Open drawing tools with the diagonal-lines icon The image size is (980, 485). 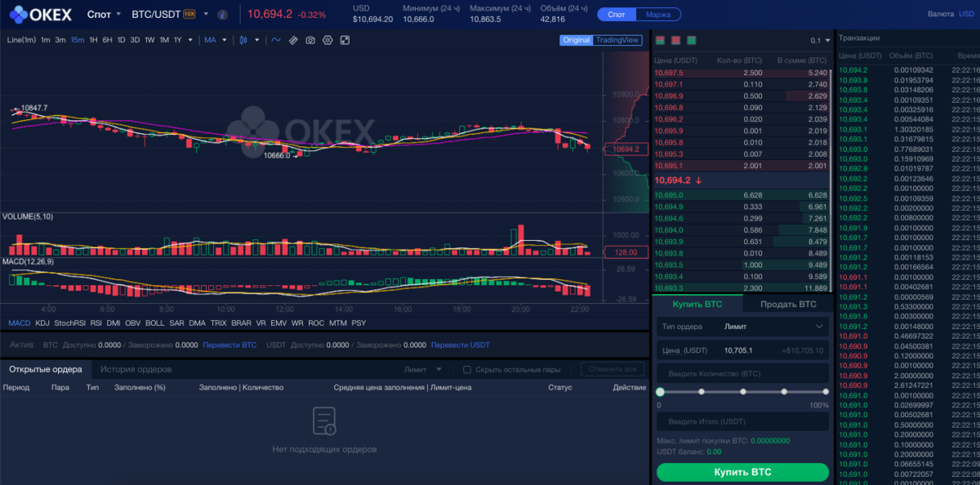(x=293, y=39)
